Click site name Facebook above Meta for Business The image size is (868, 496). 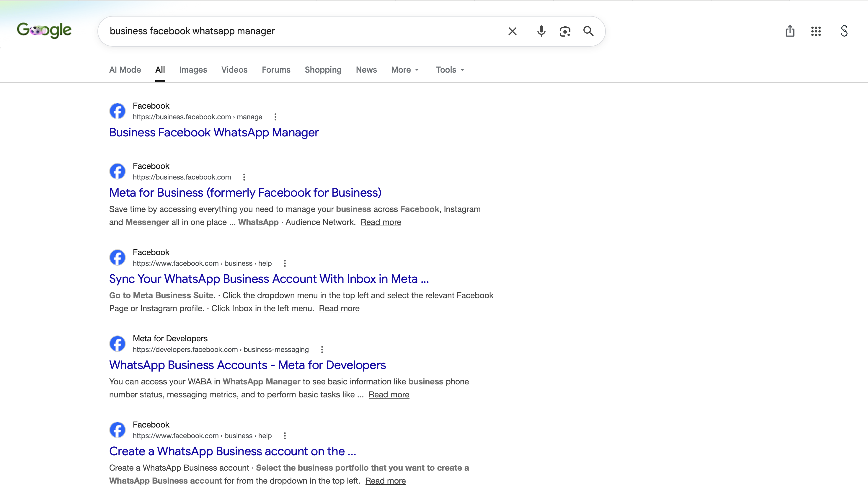[151, 166]
